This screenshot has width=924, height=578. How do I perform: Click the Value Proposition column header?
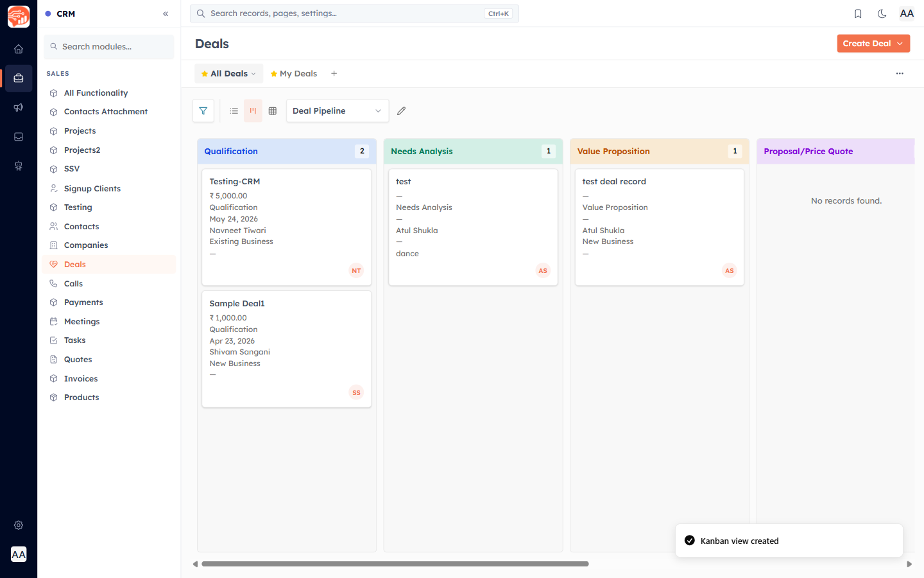click(x=659, y=152)
